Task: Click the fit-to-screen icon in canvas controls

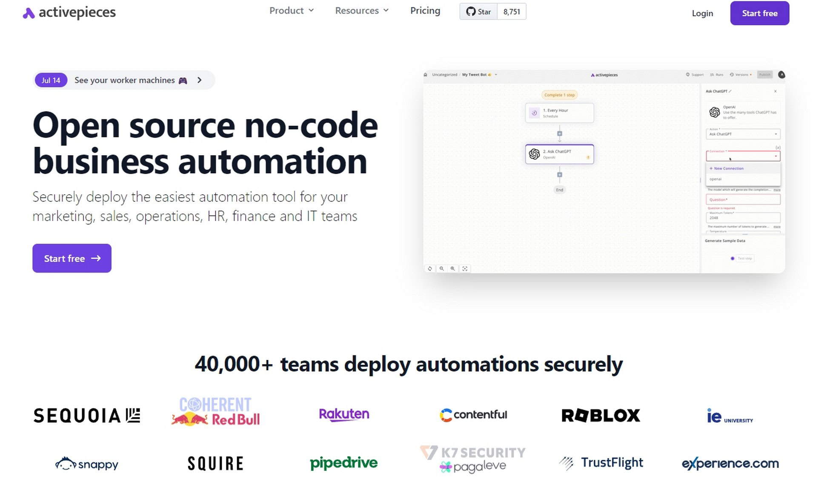Action: (465, 269)
